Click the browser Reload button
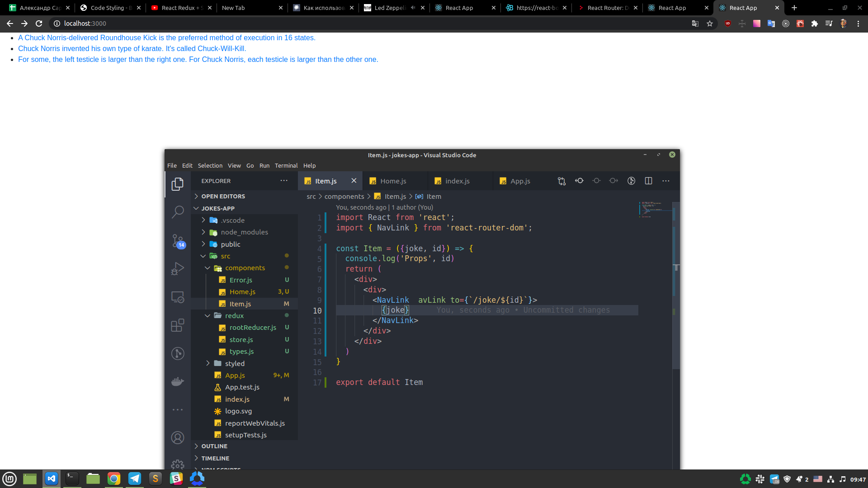The image size is (868, 488). point(39,23)
